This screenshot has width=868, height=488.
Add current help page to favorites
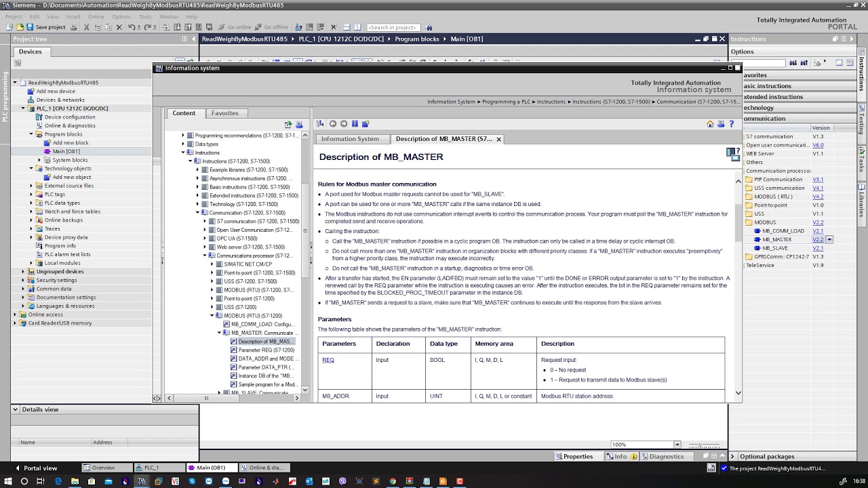pos(366,124)
